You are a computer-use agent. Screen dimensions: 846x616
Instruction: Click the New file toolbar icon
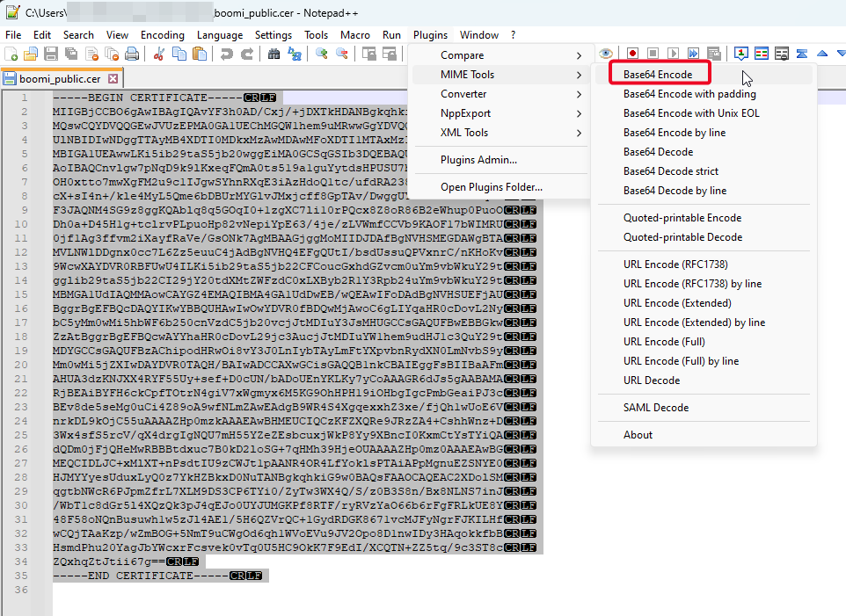[12, 54]
